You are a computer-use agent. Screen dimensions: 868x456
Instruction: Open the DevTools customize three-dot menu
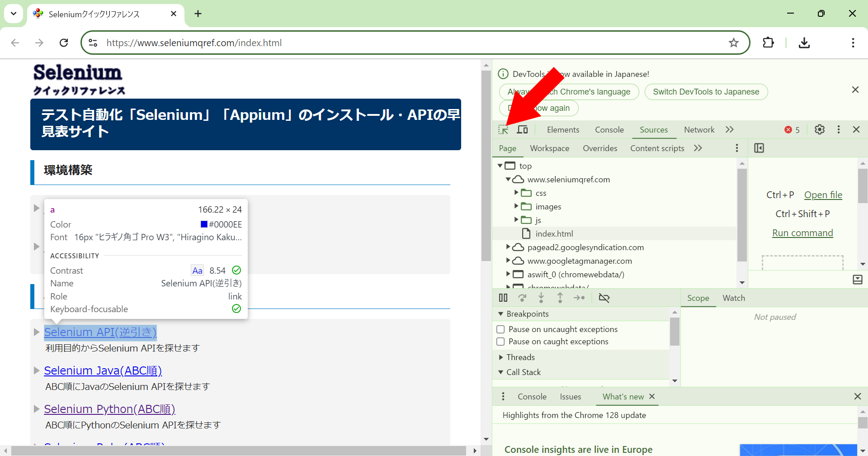click(x=839, y=130)
